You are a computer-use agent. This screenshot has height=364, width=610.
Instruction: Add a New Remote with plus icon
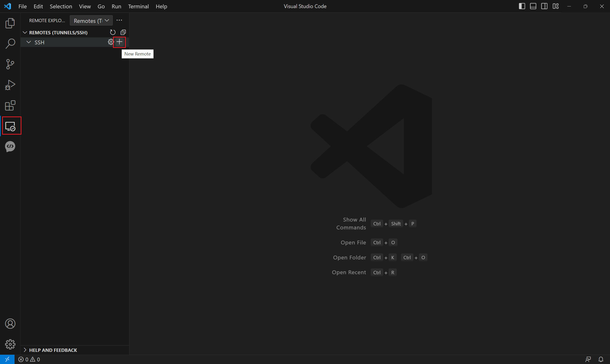click(119, 42)
